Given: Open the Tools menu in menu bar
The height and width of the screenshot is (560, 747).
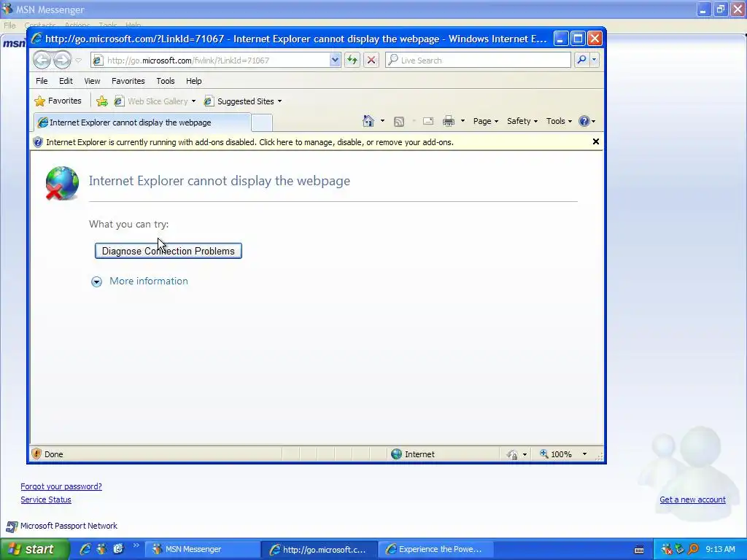Looking at the screenshot, I should (x=166, y=81).
